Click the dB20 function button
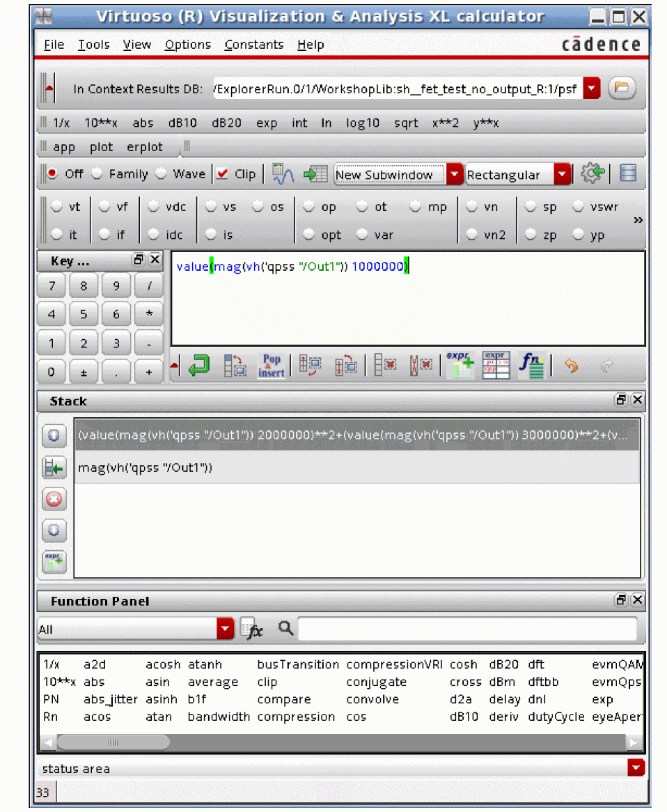The image size is (667, 812). [x=226, y=123]
